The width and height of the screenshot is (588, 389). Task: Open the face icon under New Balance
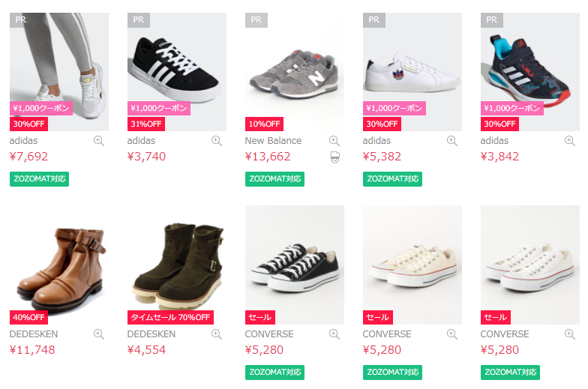click(334, 157)
